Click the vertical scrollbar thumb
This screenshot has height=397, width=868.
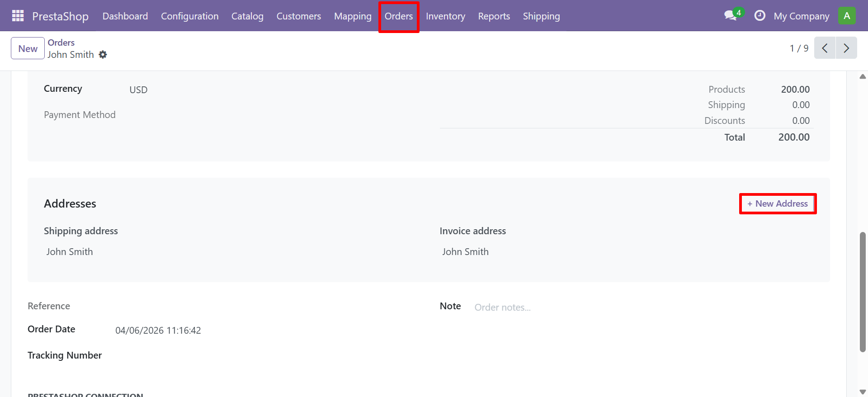pyautogui.click(x=863, y=292)
